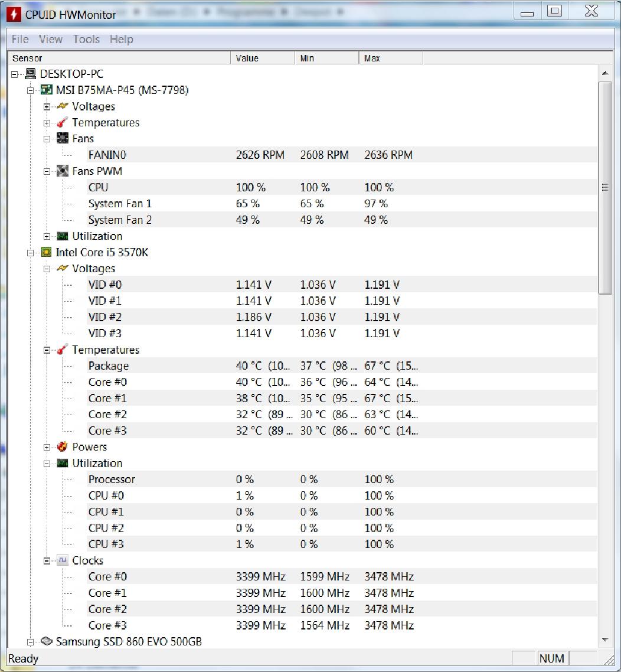This screenshot has width=621, height=672.
Task: Collapse the CPU Temperatures node
Action: (x=47, y=350)
